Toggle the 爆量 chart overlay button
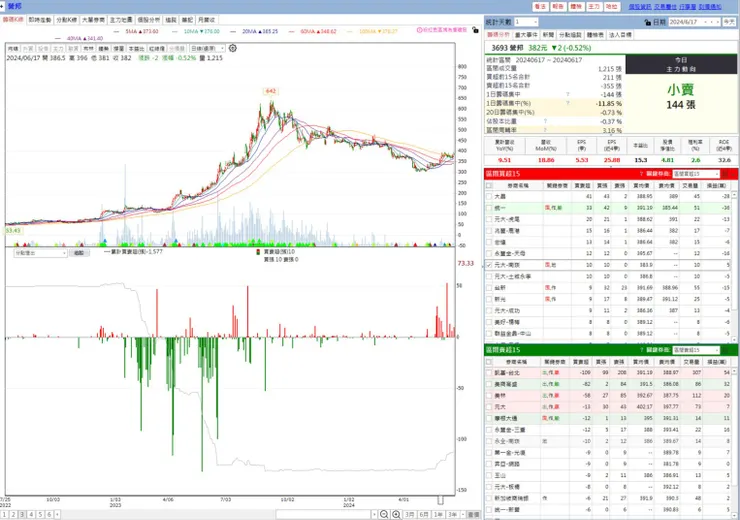The height and width of the screenshot is (520, 740). click(118, 49)
